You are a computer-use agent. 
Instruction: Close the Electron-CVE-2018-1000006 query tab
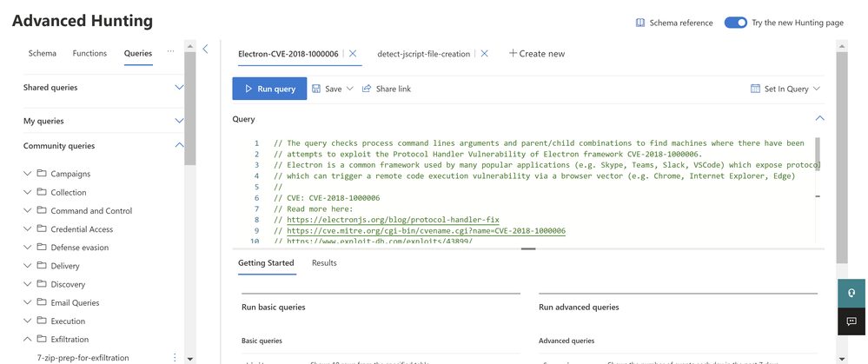point(353,54)
